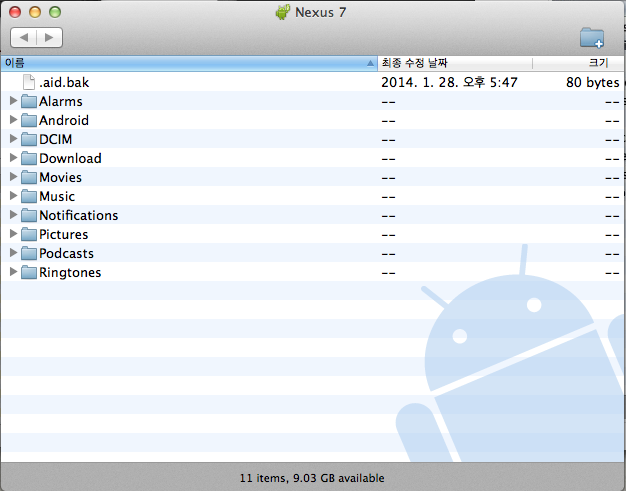Select the Music folder name
The height and width of the screenshot is (491, 626).
click(x=57, y=196)
